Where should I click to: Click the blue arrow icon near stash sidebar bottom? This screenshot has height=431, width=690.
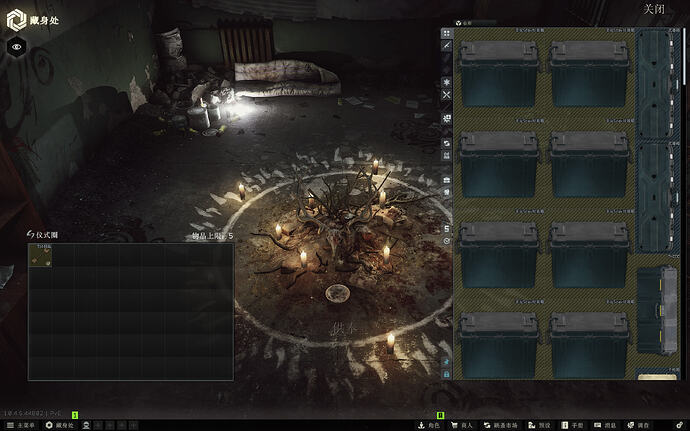pos(447,362)
